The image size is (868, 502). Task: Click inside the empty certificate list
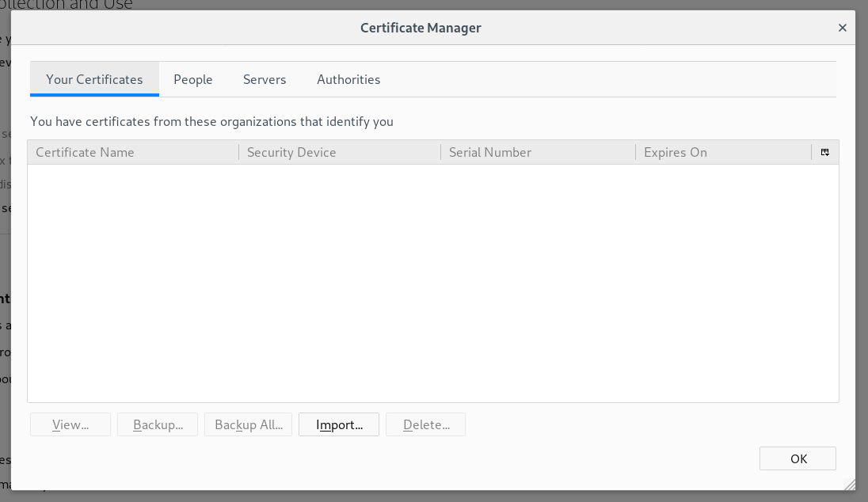(x=432, y=283)
